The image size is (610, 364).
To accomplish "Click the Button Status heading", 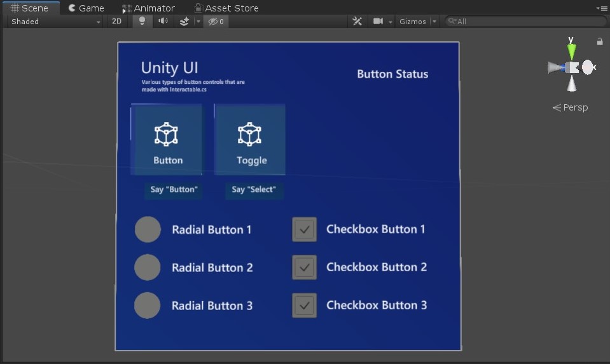I will [x=392, y=74].
